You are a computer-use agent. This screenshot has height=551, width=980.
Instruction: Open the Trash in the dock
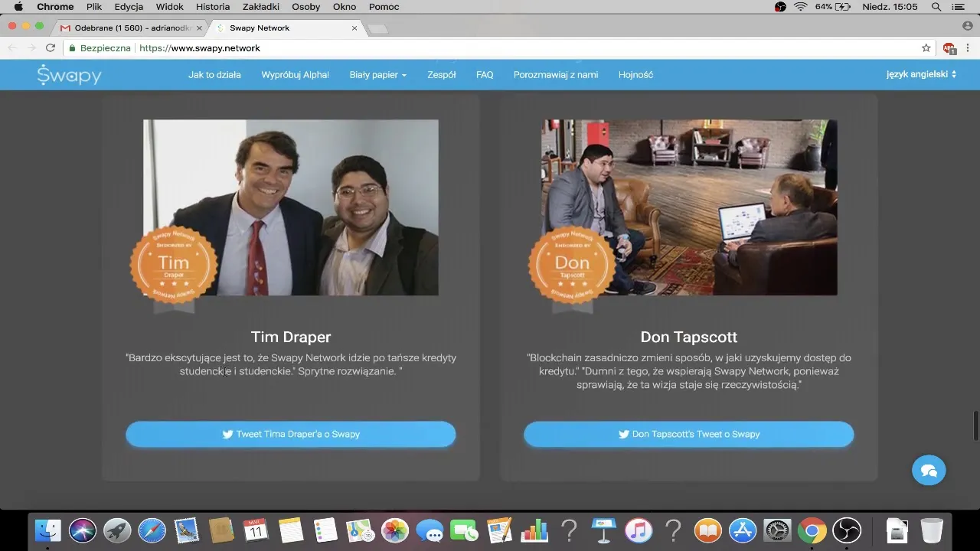click(932, 530)
